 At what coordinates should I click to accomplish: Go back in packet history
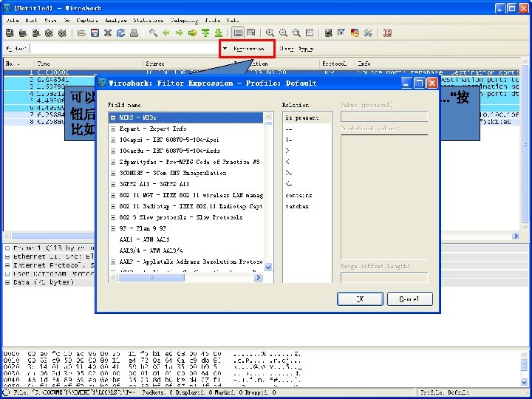pos(166,33)
